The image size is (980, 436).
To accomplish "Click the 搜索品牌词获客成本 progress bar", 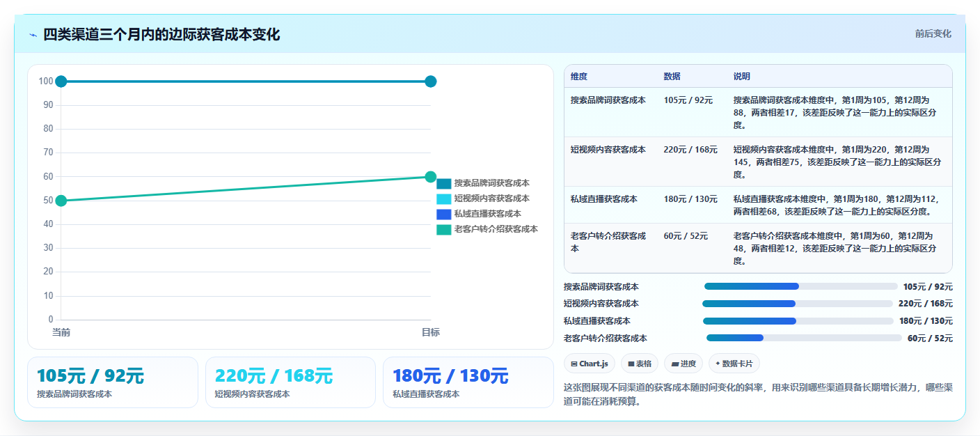I will point(800,286).
